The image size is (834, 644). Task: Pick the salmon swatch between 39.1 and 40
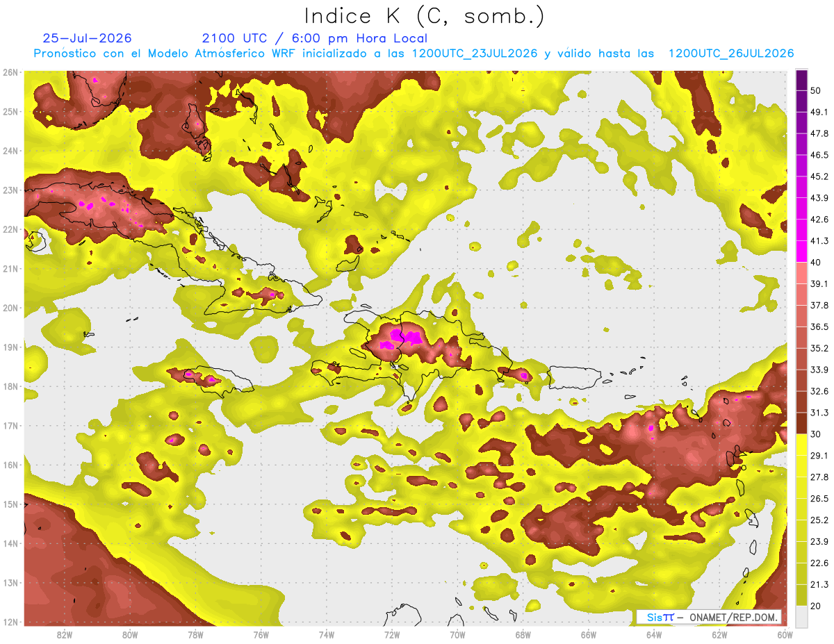pyautogui.click(x=801, y=273)
